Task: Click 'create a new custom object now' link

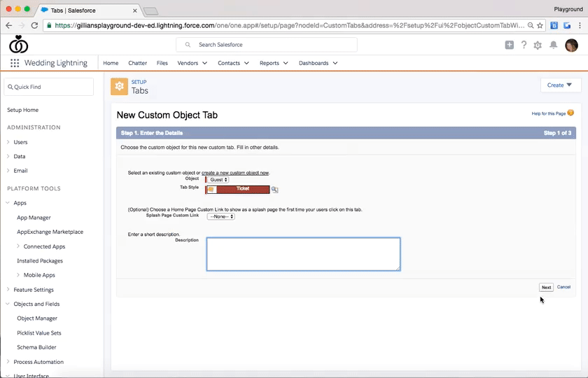Action: tap(235, 173)
